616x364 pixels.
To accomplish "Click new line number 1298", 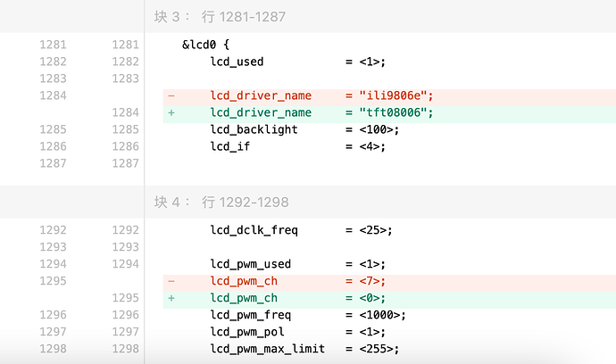I will 125,349.
